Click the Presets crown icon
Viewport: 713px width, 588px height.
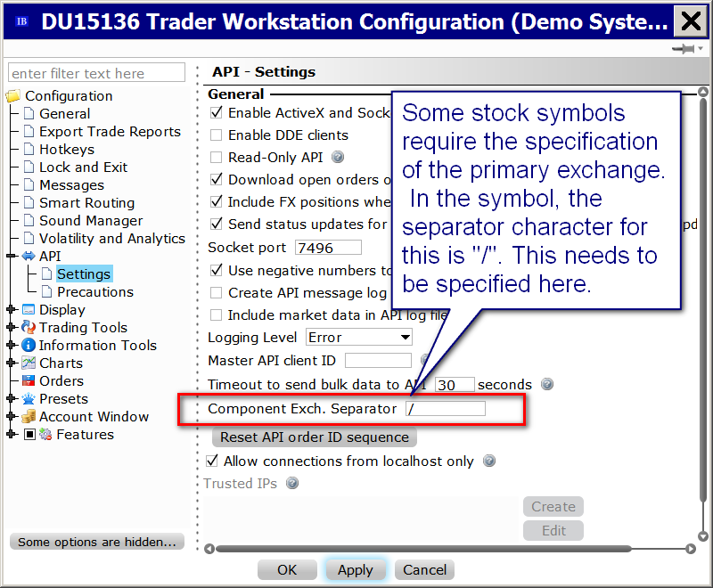29,398
